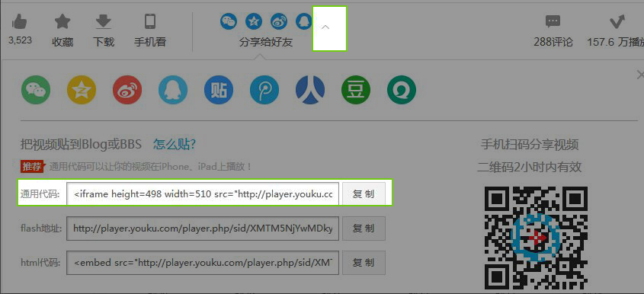
Task: Click the red 推荐 tag
Action: [32, 167]
